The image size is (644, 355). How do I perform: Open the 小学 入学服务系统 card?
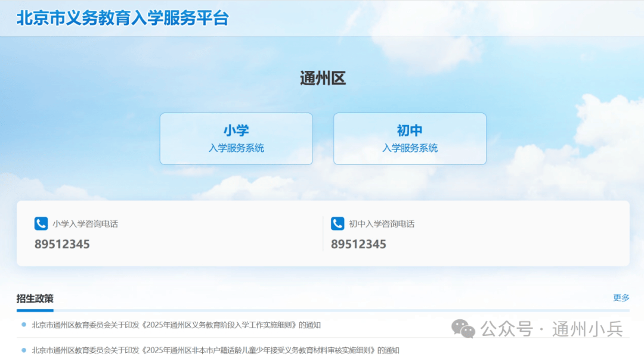[236, 139]
